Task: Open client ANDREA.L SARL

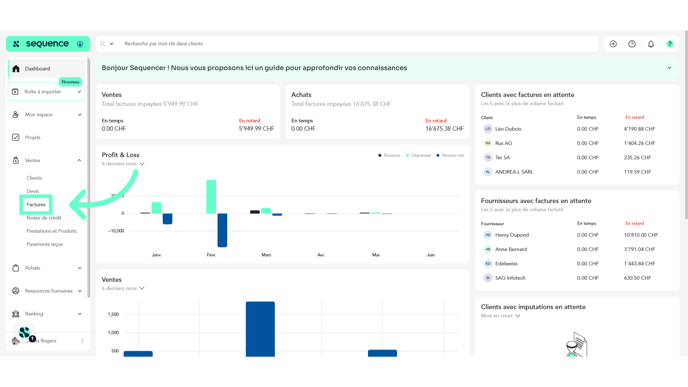Action: tap(514, 172)
